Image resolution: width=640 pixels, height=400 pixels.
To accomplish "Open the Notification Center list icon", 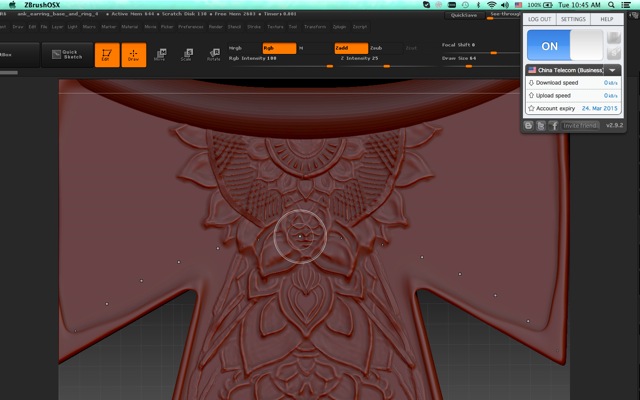I will pyautogui.click(x=626, y=5).
